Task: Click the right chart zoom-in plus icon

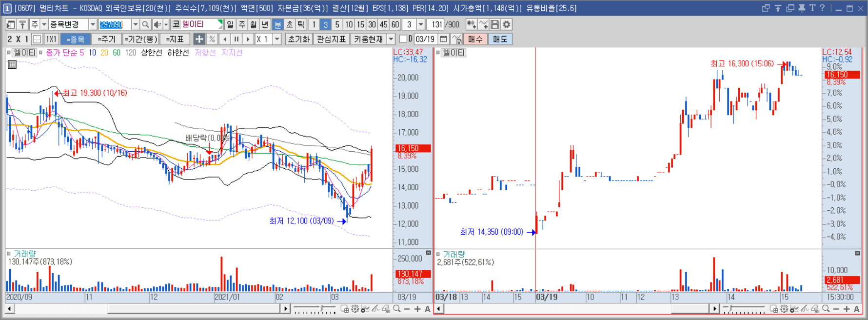Action: pos(847,309)
